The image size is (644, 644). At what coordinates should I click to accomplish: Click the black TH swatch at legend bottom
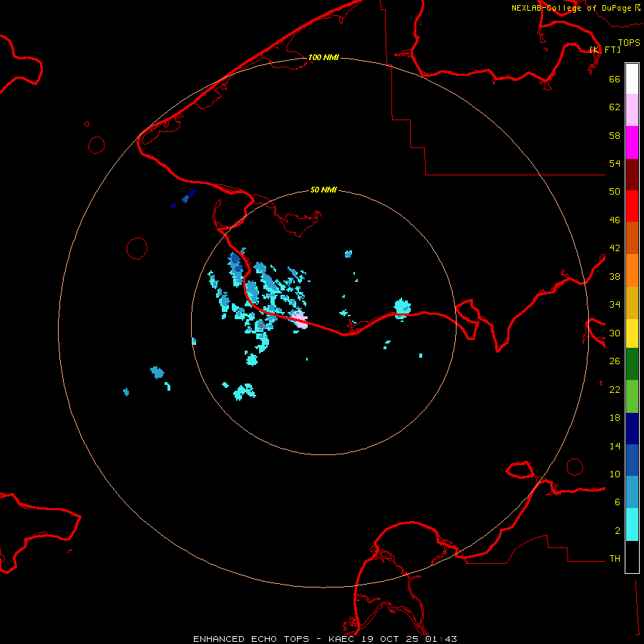point(632,557)
